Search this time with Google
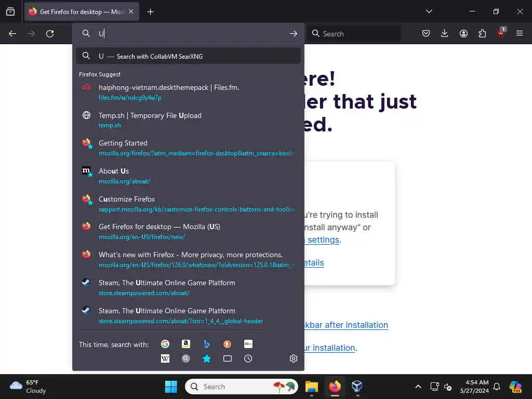This screenshot has height=399, width=532. pos(165,344)
